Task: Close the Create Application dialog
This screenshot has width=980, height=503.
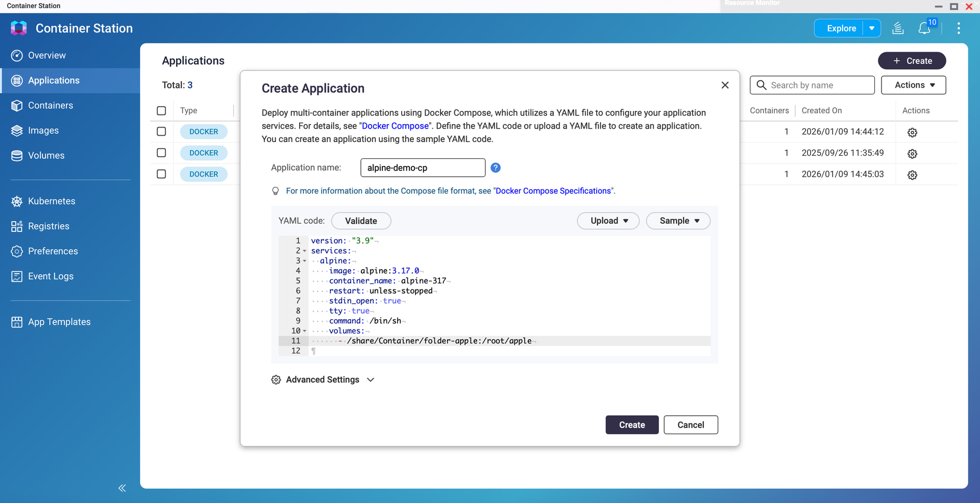Action: coord(725,85)
